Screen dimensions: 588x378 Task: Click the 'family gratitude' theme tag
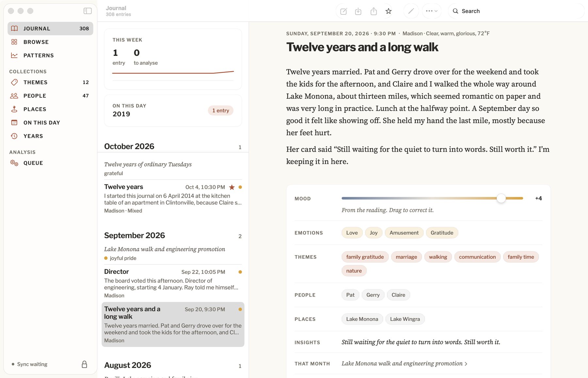pyautogui.click(x=365, y=257)
